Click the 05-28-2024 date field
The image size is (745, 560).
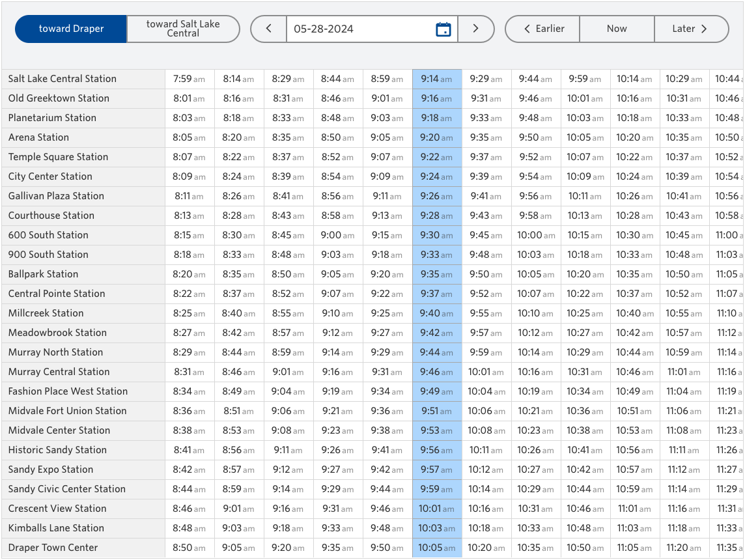click(358, 29)
